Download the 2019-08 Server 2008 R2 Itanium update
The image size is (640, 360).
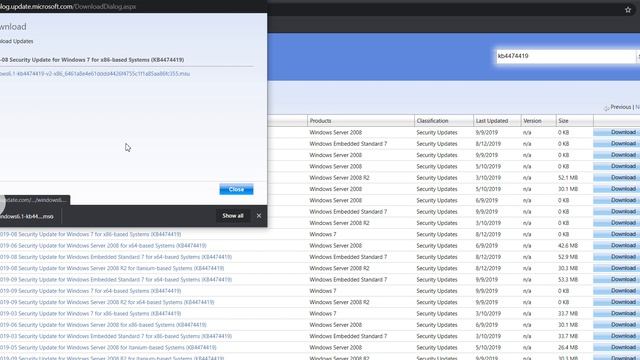point(616,268)
